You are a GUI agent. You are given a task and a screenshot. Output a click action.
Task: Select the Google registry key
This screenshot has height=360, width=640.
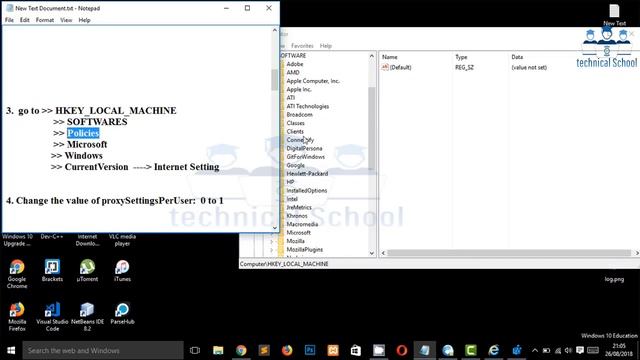click(295, 165)
